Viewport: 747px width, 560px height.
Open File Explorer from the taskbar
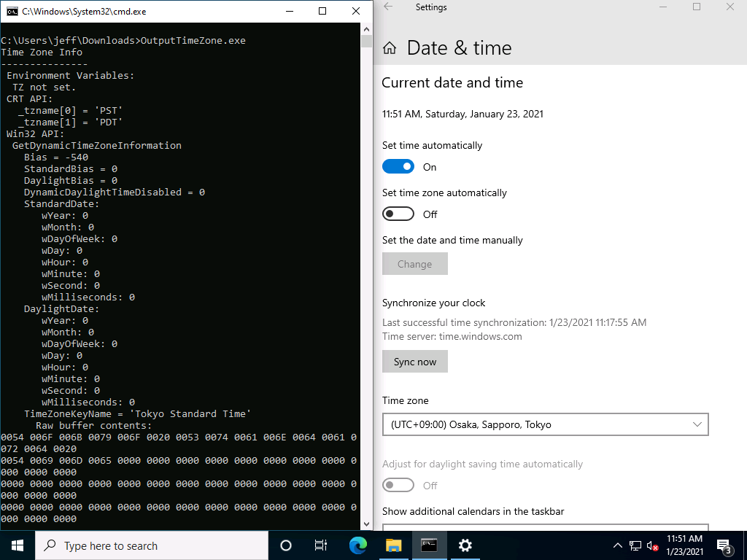pos(393,545)
